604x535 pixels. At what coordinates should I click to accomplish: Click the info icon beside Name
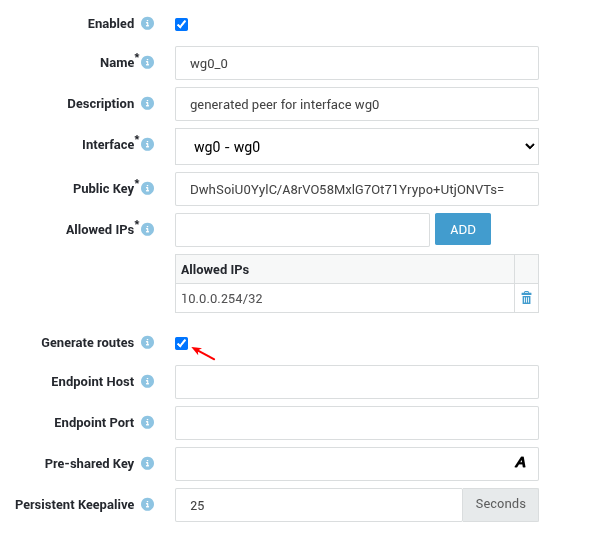(148, 63)
